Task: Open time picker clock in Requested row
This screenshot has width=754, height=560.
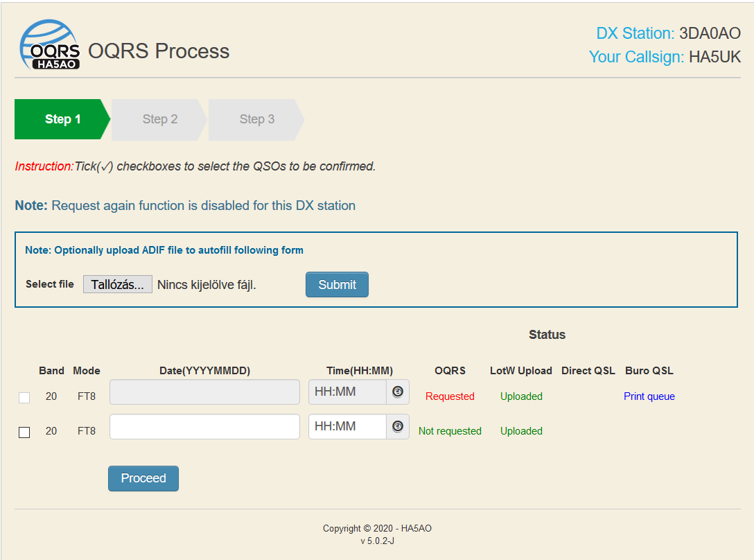Action: [x=398, y=392]
